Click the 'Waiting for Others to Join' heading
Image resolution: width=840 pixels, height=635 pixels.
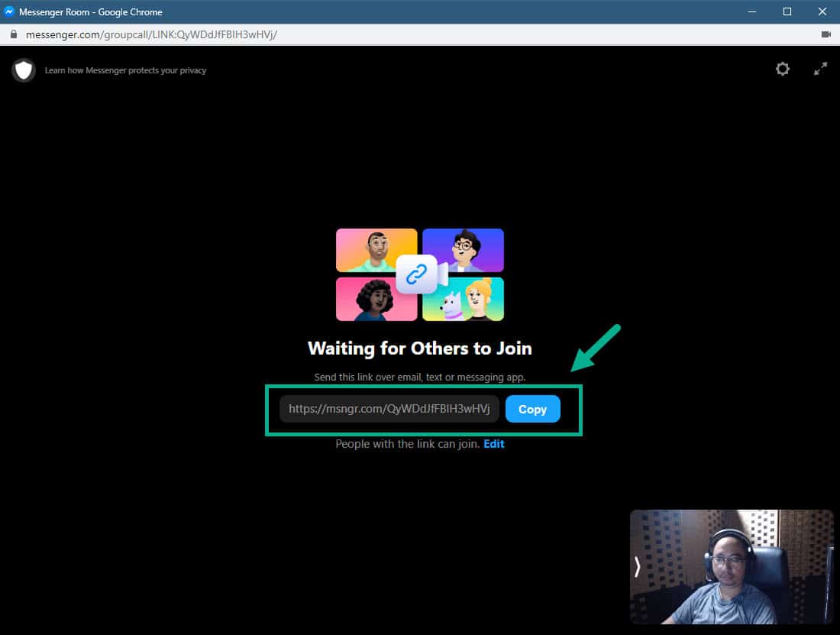420,348
